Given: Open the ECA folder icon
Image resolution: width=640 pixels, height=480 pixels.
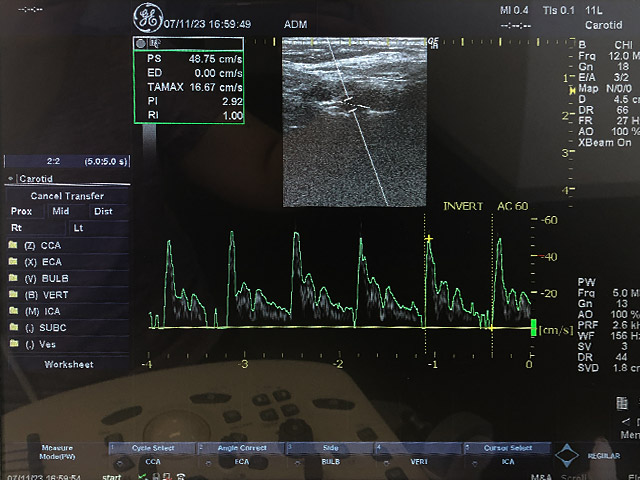Looking at the screenshot, I should click(x=13, y=262).
